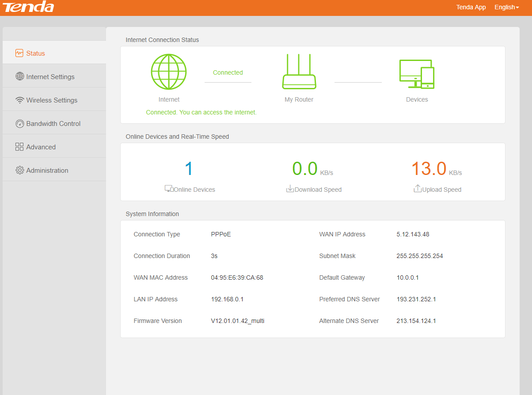The image size is (532, 395).
Task: Click the green Connected status text
Action: point(228,72)
